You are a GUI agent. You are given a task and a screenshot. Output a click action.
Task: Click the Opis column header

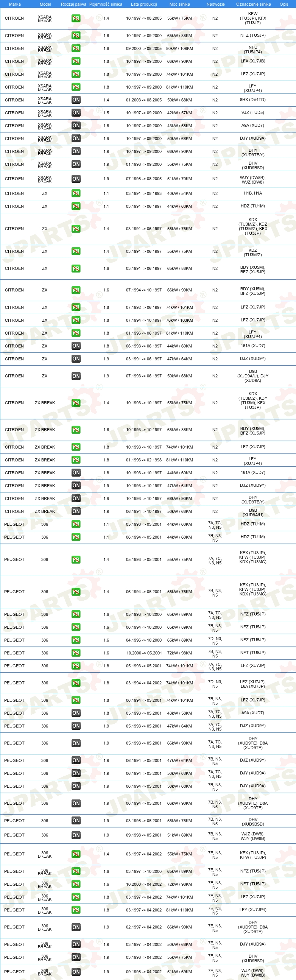284,4
